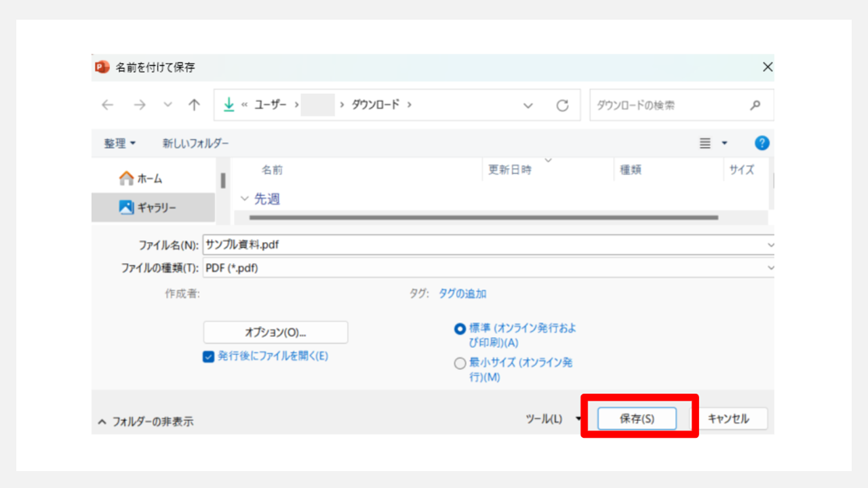Go back with the left arrow
The height and width of the screenshot is (488, 868).
click(108, 105)
